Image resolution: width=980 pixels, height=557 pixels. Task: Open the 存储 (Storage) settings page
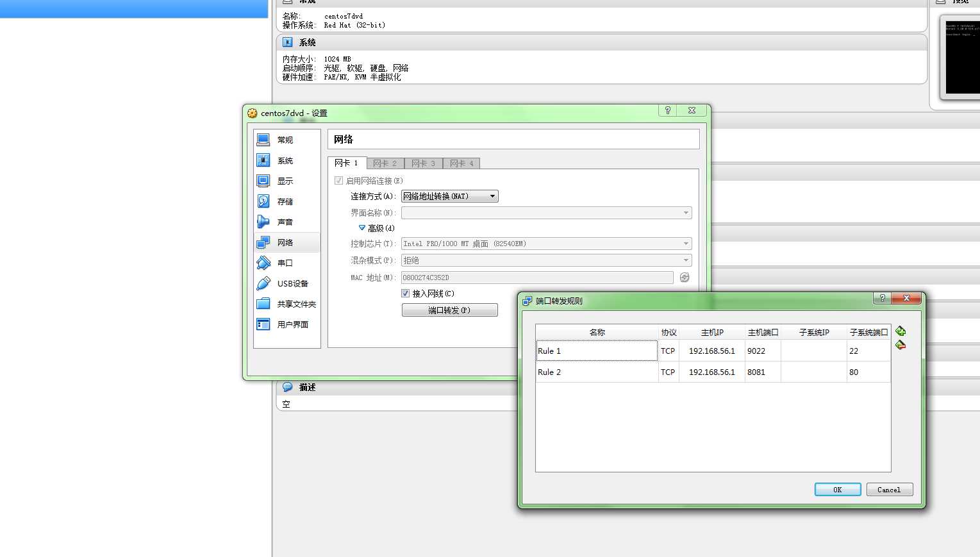[287, 201]
